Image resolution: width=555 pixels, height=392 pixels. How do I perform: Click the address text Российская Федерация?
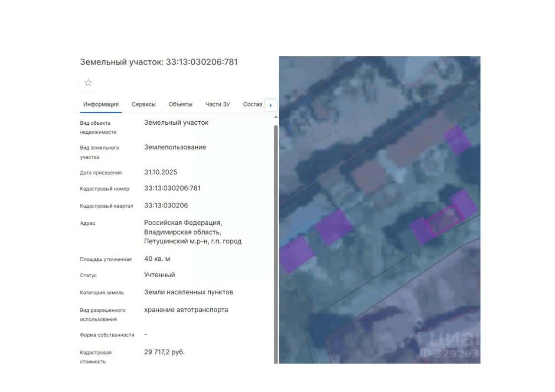(x=183, y=222)
